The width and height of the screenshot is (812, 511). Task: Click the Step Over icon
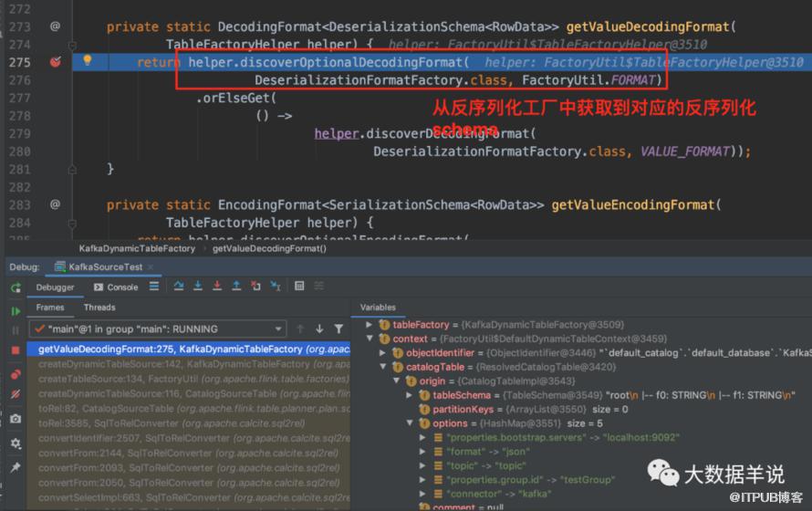[179, 286]
